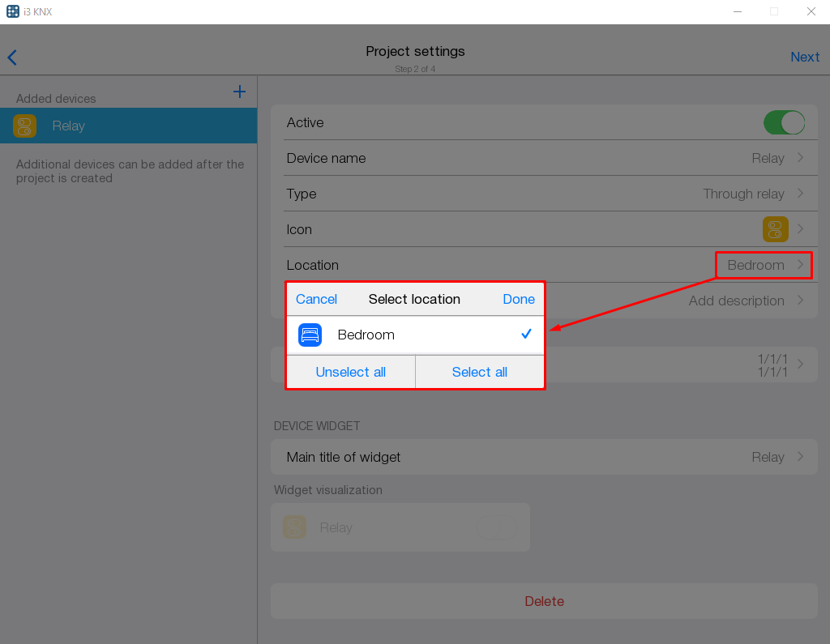
Task: Toggle the Active switch off
Action: pyautogui.click(x=784, y=122)
